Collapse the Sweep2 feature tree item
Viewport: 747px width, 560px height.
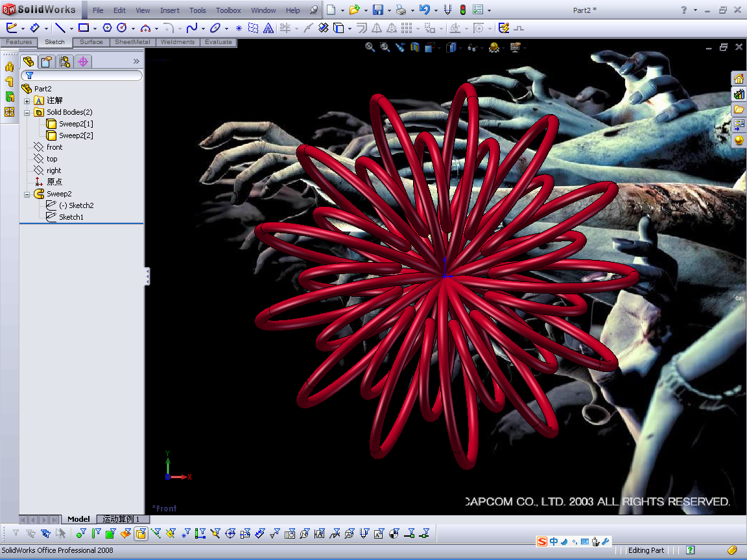coord(26,193)
